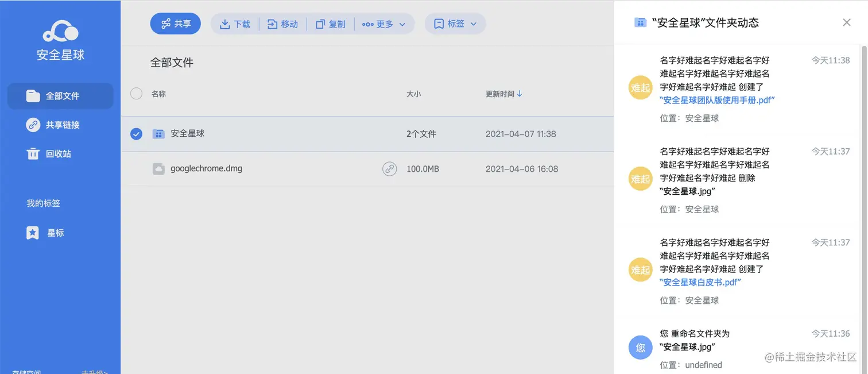Viewport: 868px width, 374px height.
Task: Click the 100.0MB size cell
Action: tap(423, 169)
